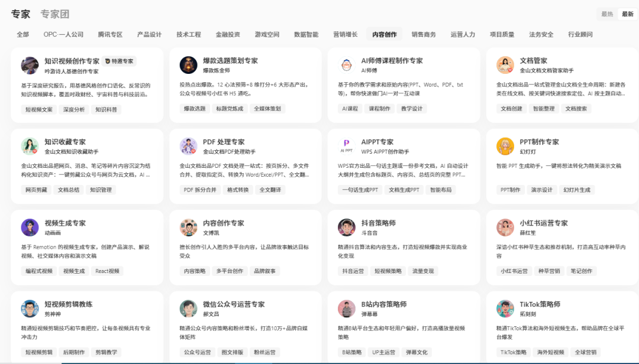Click the 抖音策略师 avatar icon

point(346,227)
